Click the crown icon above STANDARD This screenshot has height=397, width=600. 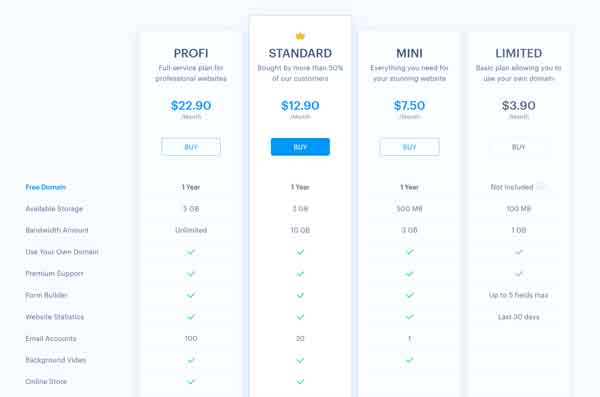(300, 36)
